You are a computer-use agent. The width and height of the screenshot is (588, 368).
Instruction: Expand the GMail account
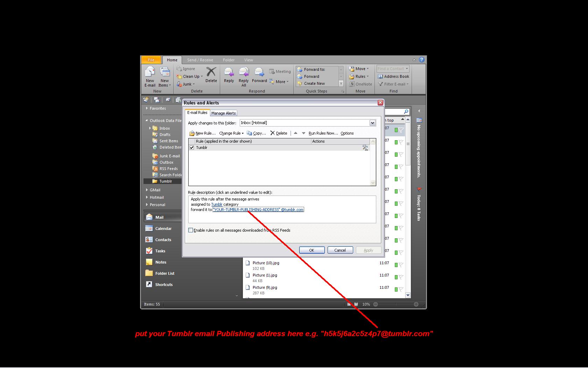tap(147, 190)
